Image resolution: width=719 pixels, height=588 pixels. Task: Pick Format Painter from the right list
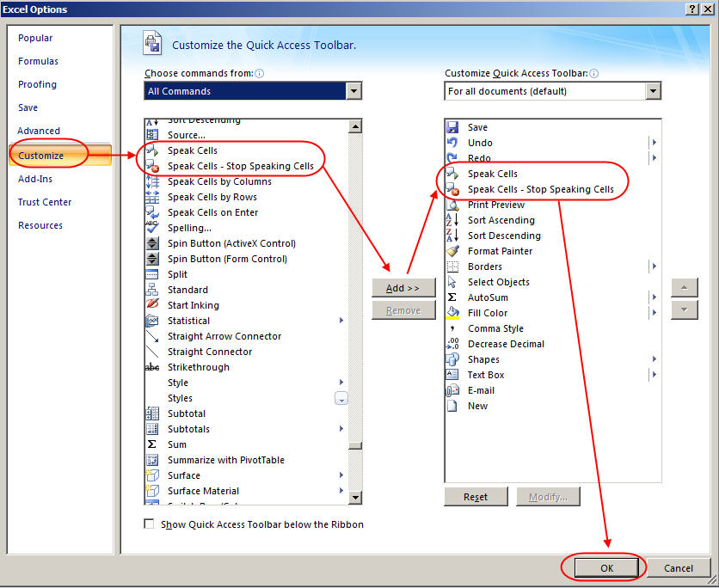point(503,251)
